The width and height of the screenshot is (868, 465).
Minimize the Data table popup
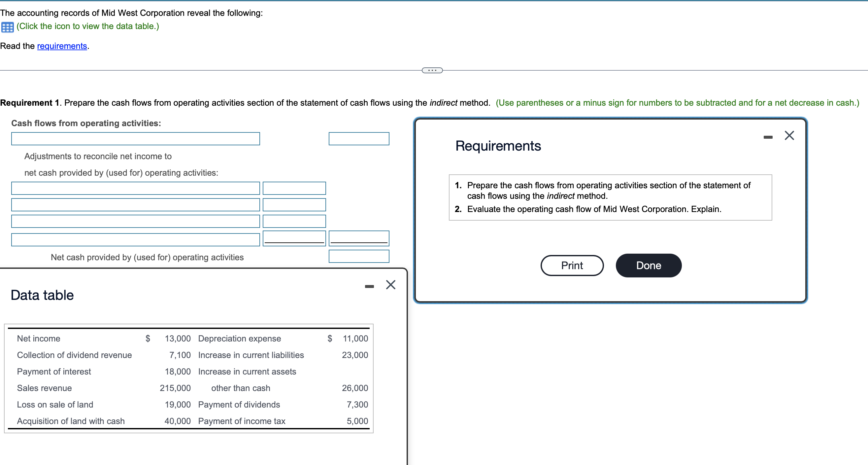369,286
